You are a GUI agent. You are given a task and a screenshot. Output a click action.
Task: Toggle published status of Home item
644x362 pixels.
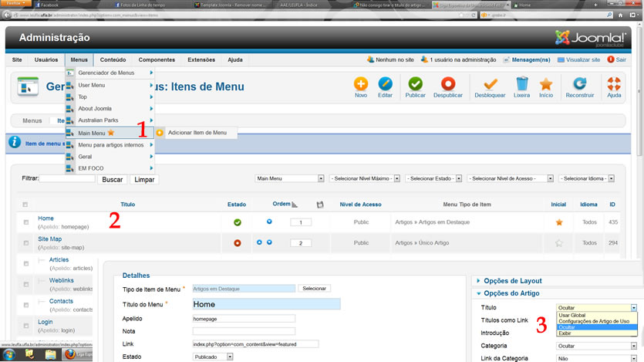[238, 222]
